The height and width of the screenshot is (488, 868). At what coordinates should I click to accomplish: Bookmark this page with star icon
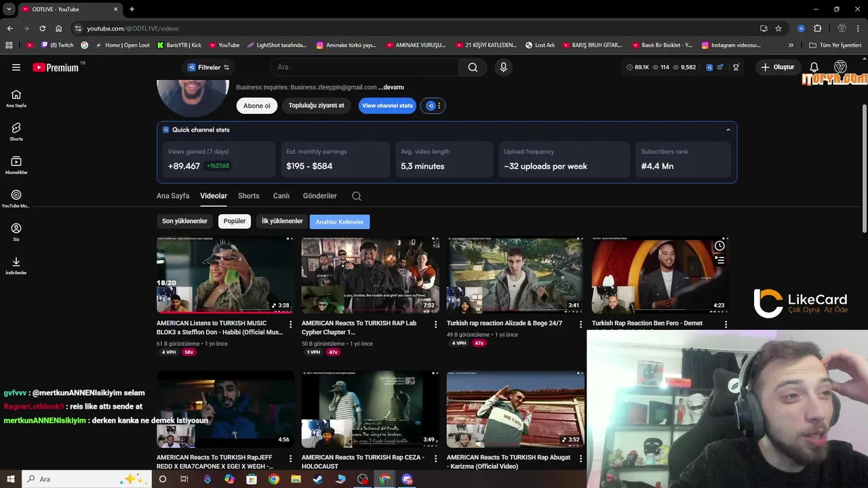(x=778, y=28)
